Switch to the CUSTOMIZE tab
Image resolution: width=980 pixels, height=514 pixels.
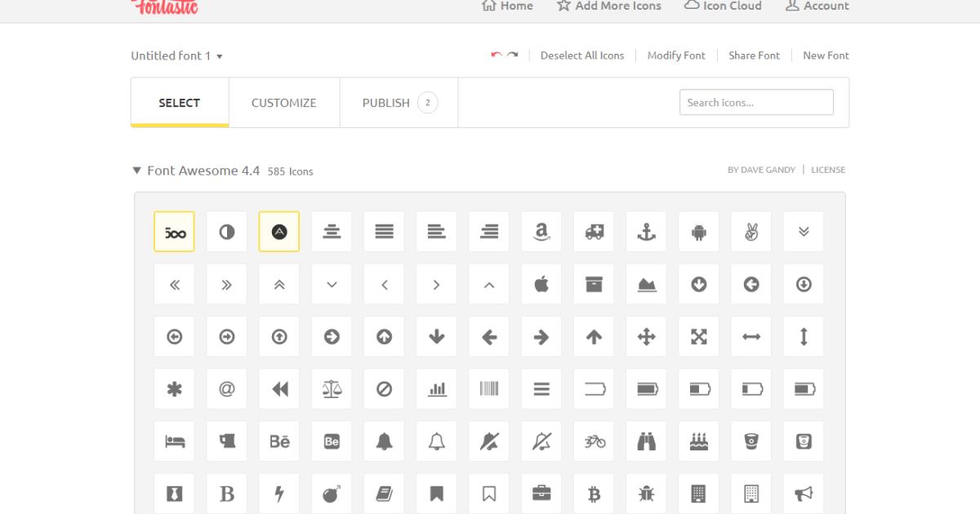point(284,103)
